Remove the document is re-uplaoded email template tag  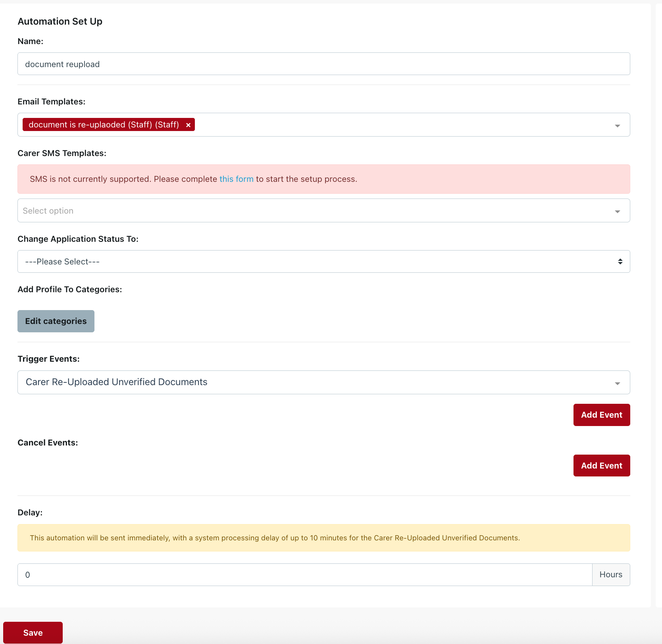click(188, 125)
